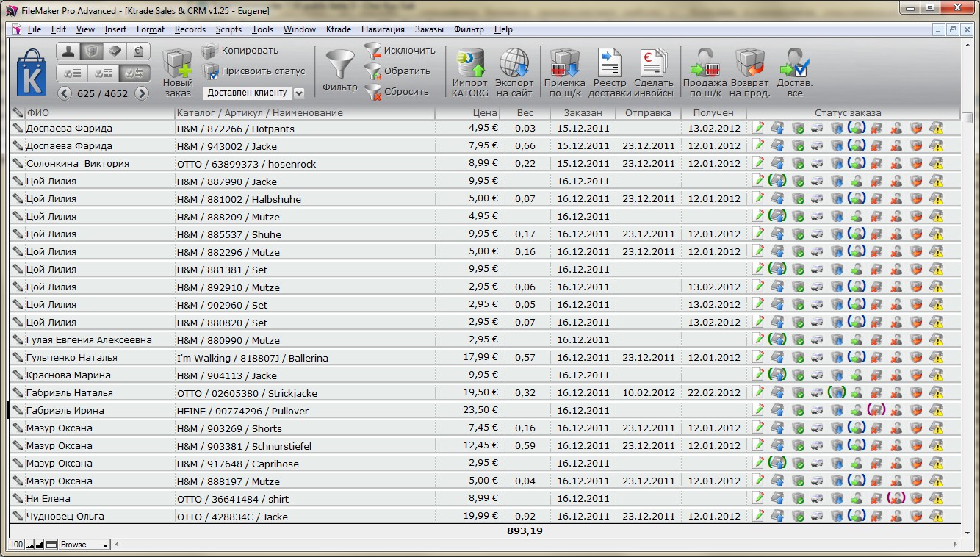Open Приемка по ш/к barcode receiving
This screenshot has height=557, width=980.
pos(564,73)
